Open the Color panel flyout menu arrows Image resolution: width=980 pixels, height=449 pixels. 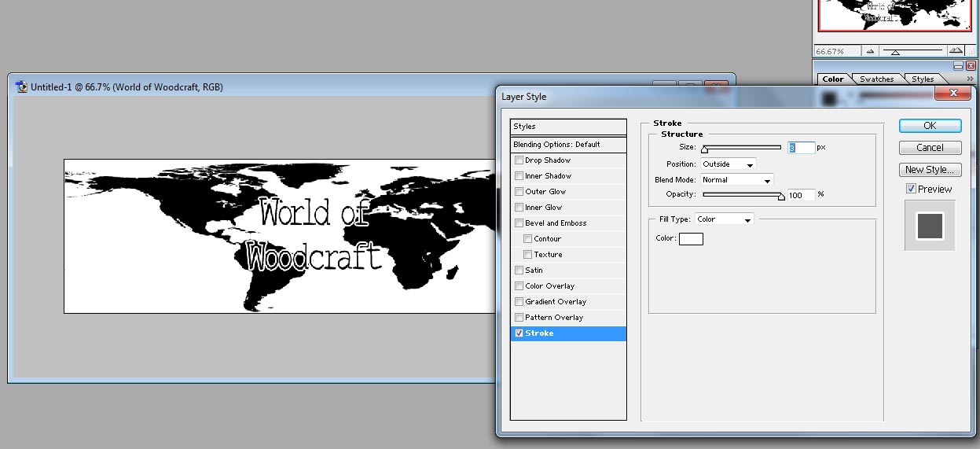(970, 79)
